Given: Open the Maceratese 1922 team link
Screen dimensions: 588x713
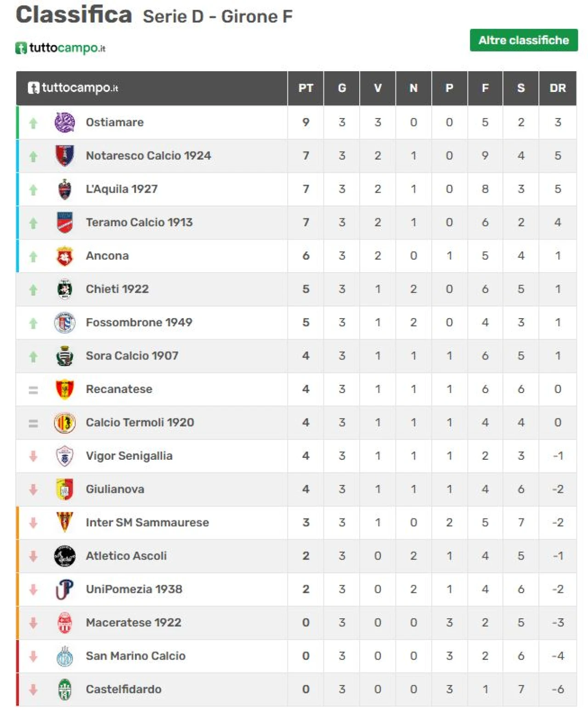Looking at the screenshot, I should [133, 622].
